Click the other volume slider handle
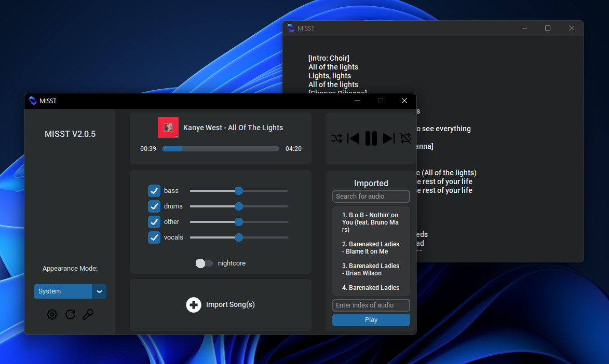609x364 pixels. coord(239,221)
